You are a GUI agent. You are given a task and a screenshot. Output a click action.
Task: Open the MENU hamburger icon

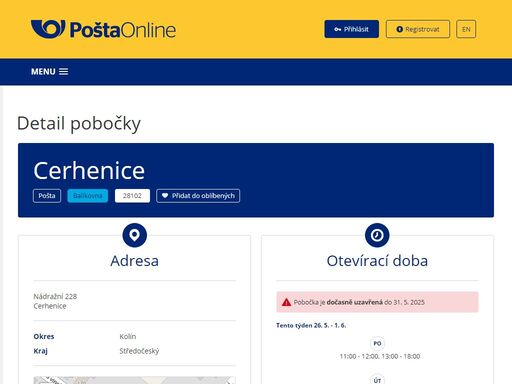pos(64,72)
